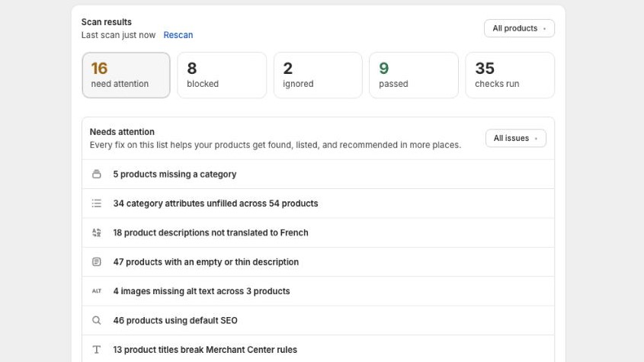Click the T icon beside product titles row
The image size is (644, 362).
[97, 350]
